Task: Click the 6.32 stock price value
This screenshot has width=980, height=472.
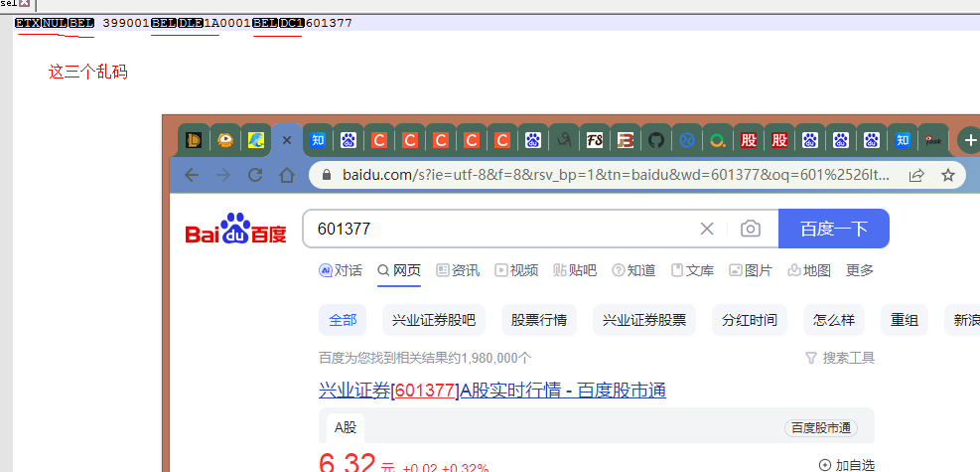Action: 347,464
